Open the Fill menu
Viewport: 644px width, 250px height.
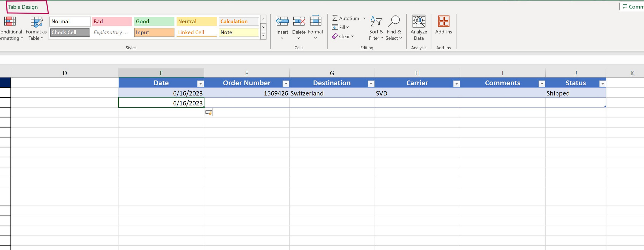340,27
